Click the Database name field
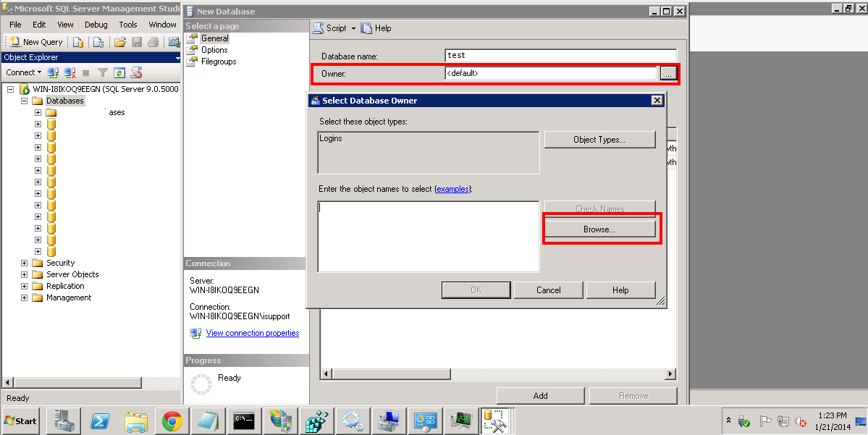 (561, 55)
